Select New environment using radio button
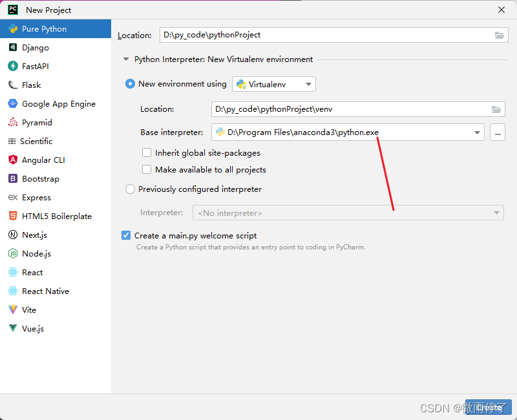 coord(131,84)
